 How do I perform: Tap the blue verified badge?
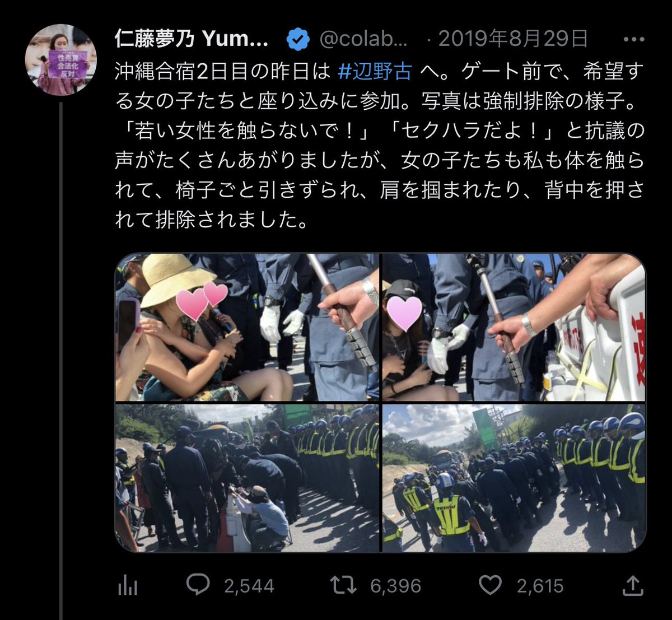[297, 39]
